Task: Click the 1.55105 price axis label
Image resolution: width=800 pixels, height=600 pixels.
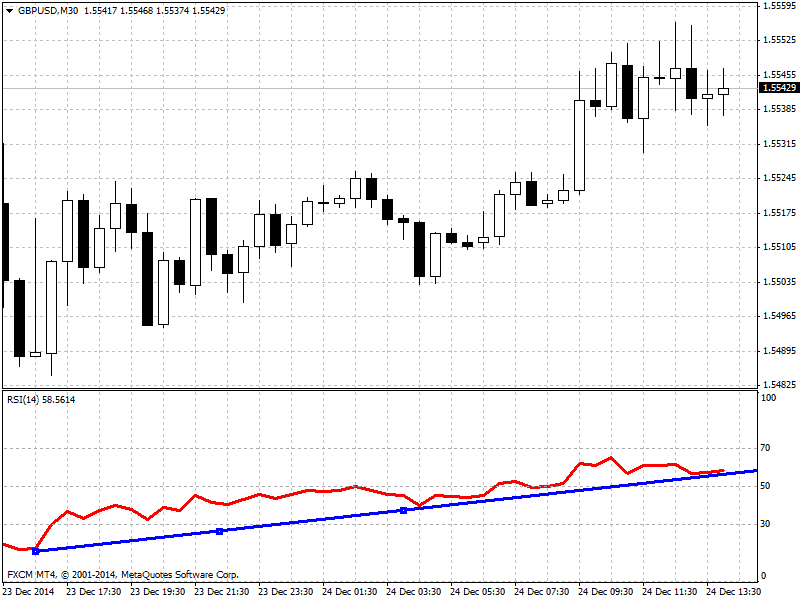Action: coord(779,247)
